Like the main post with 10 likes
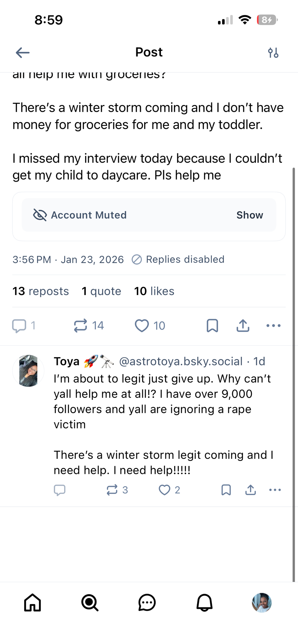The height and width of the screenshot is (644, 298). pyautogui.click(x=142, y=326)
